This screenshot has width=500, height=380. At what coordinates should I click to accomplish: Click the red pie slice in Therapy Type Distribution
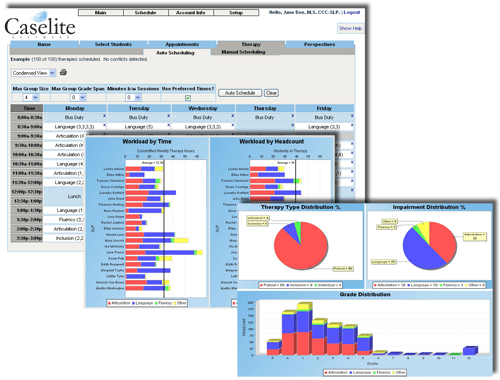(300, 250)
